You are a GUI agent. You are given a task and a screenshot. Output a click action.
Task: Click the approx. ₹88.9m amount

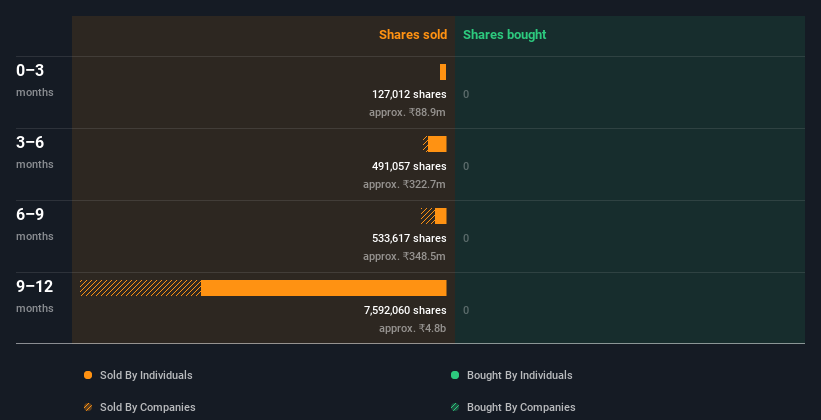click(407, 112)
